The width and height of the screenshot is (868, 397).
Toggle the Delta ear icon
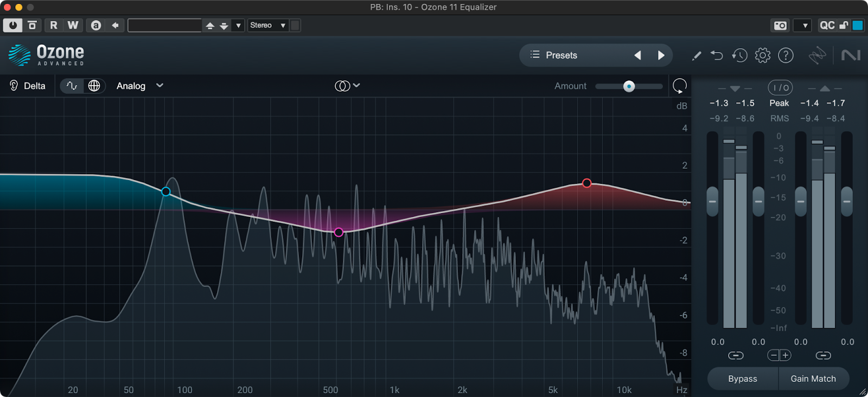click(14, 86)
